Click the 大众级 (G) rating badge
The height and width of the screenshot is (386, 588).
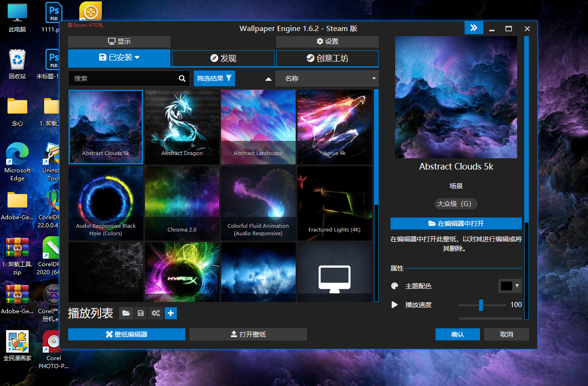pyautogui.click(x=456, y=204)
